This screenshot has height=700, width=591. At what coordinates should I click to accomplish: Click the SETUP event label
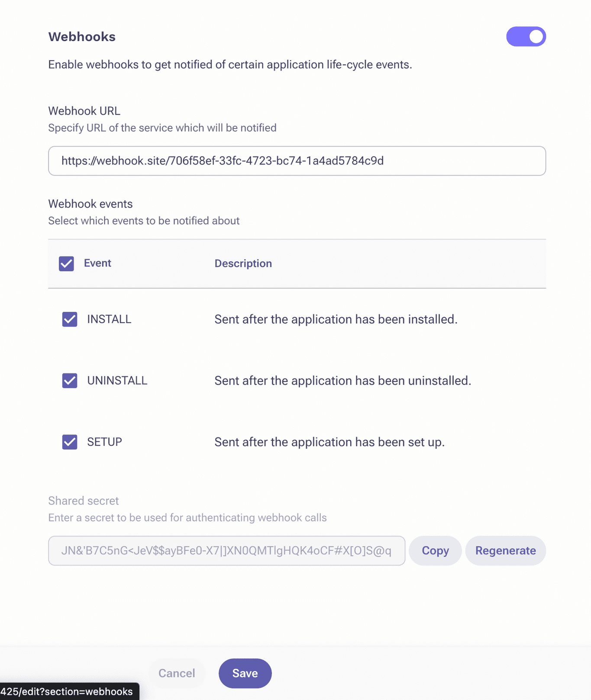click(x=104, y=442)
